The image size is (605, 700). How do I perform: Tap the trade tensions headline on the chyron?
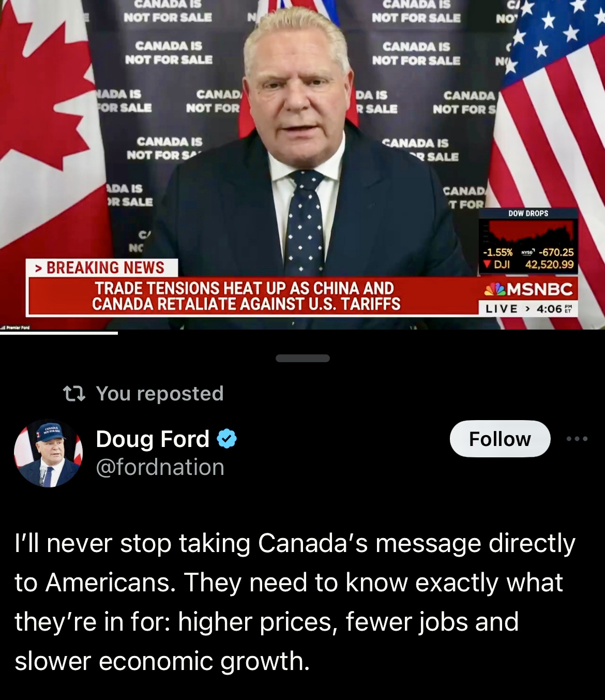pos(246,295)
